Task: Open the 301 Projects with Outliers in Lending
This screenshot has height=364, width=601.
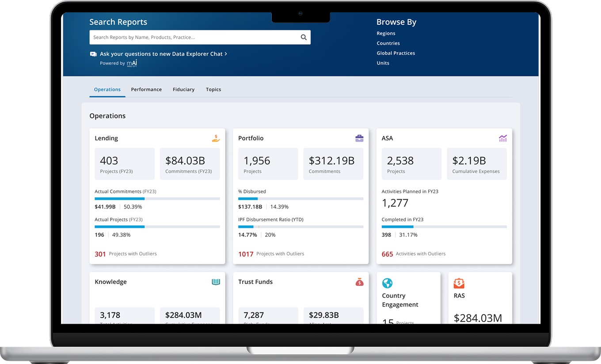Action: (x=126, y=254)
